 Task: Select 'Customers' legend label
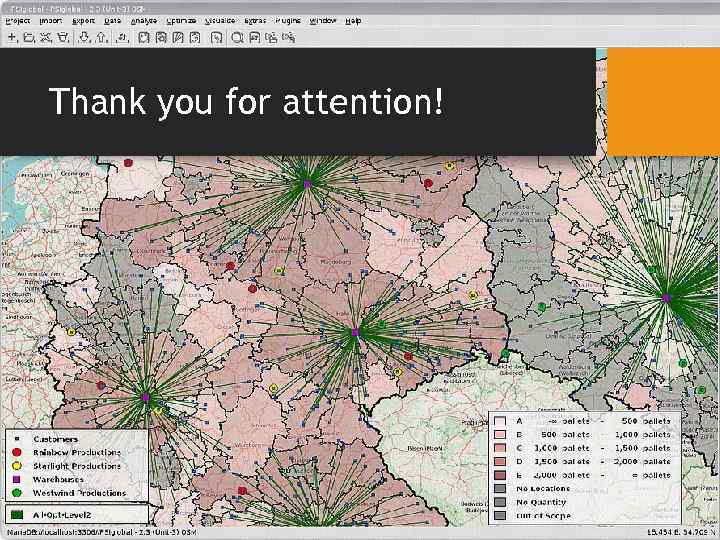click(56, 439)
